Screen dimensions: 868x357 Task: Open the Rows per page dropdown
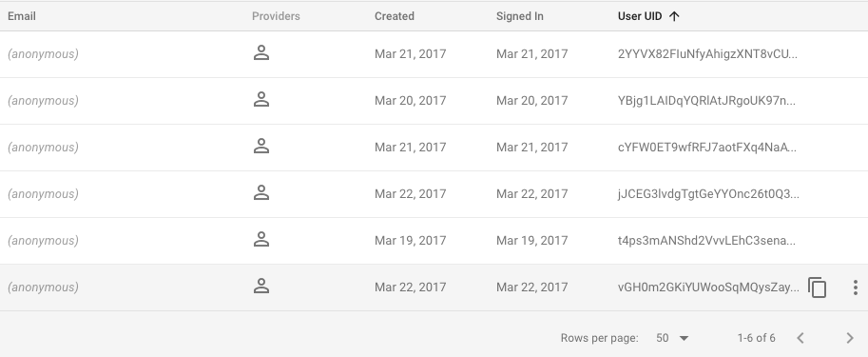(x=684, y=338)
